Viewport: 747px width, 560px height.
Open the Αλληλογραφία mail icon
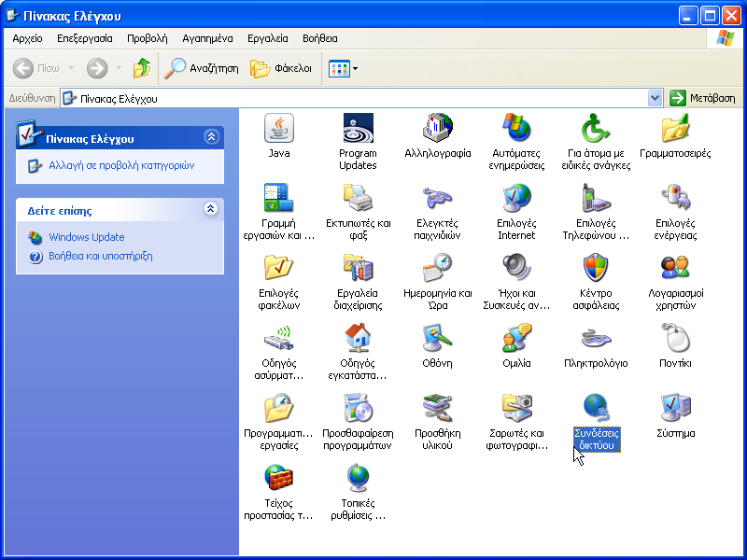[x=437, y=129]
